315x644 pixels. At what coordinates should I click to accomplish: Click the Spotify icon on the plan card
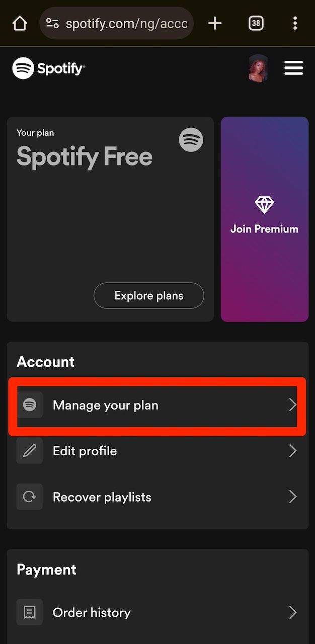[191, 140]
